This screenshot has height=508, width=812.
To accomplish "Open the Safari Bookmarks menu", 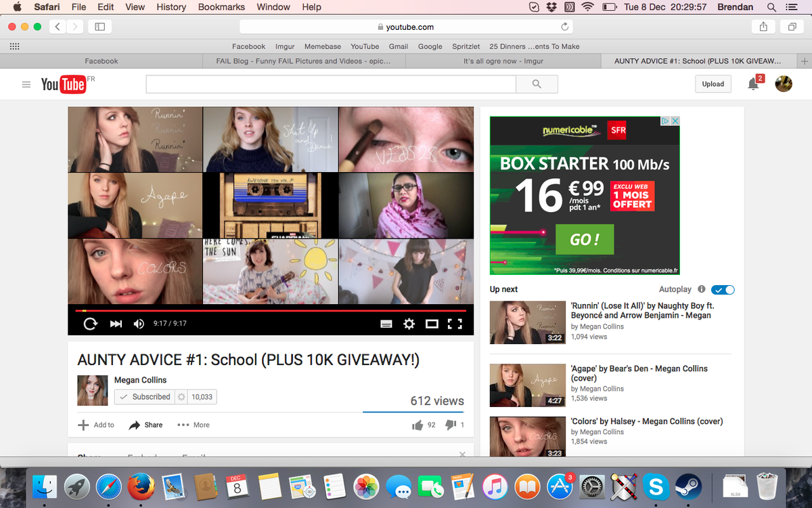I will click(x=221, y=7).
